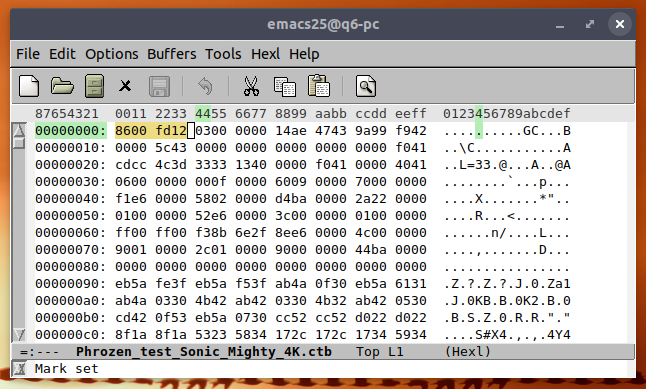Screen dimensions: 646x389
Task: Click the address 00000040:
Action: pos(70,199)
